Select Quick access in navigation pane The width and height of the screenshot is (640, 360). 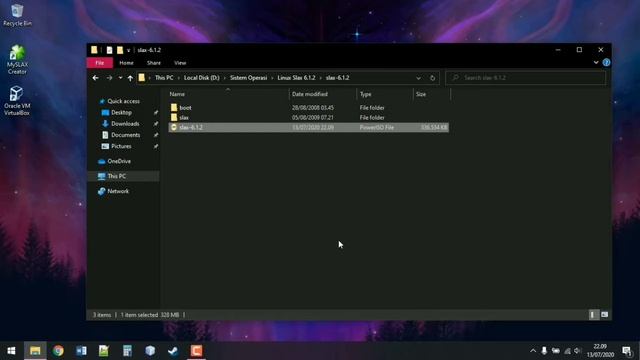123,101
